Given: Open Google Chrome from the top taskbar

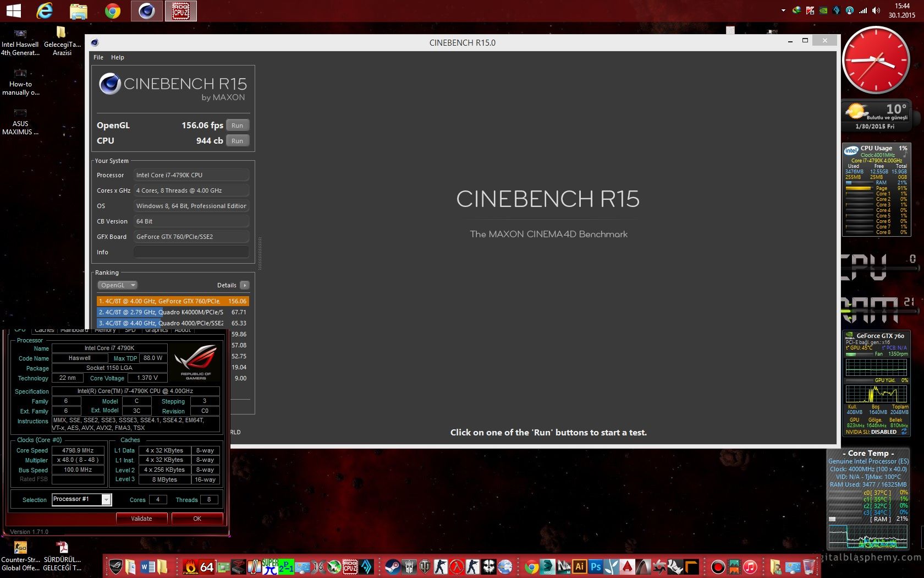Looking at the screenshot, I should click(113, 11).
